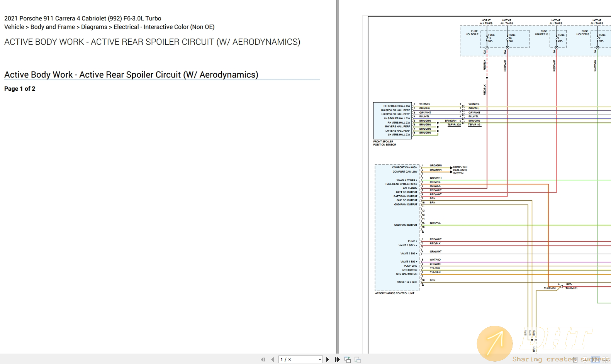Screen dimensions: 611x364
Task: Click the uppercase ACTIVE BODY WORK heading
Action: (152, 42)
